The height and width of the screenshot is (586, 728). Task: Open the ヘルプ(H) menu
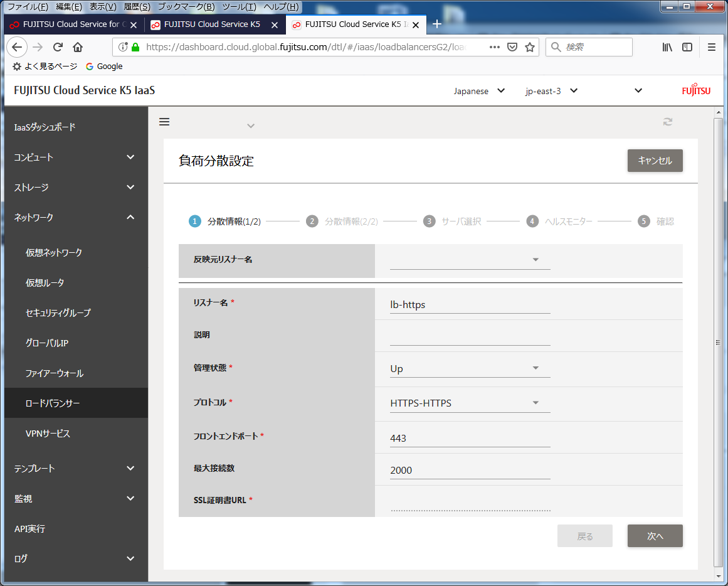[x=282, y=6]
